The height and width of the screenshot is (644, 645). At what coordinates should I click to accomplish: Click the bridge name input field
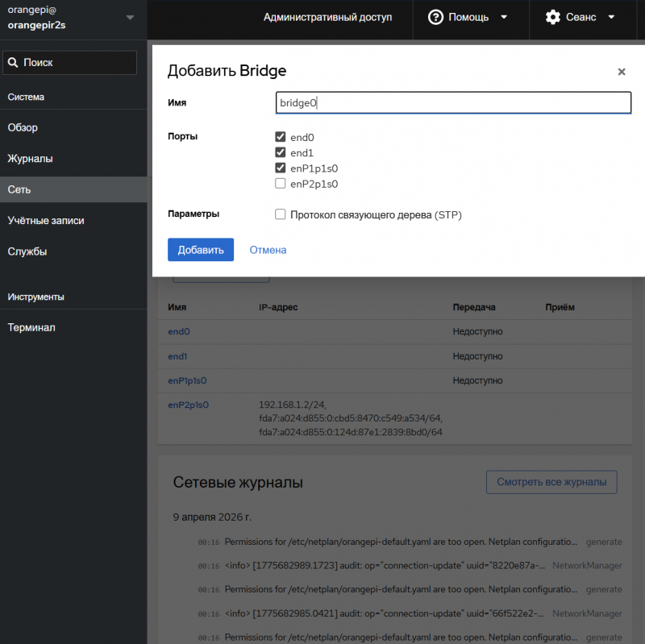tap(452, 102)
